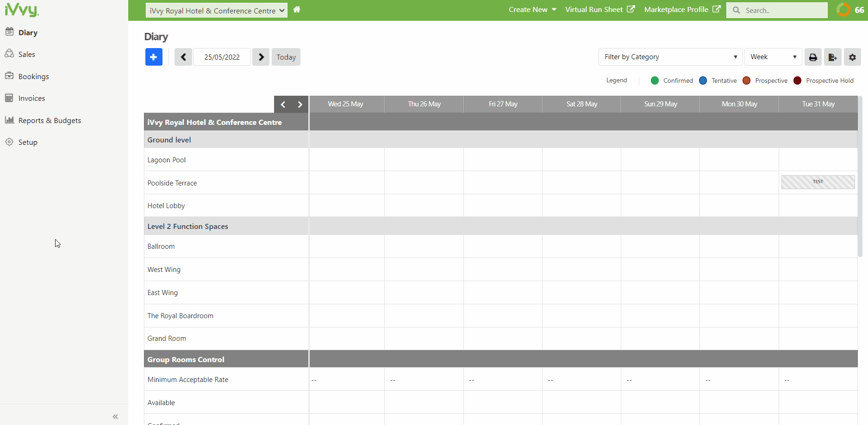Open Invoices using its sidebar icon

[10, 98]
